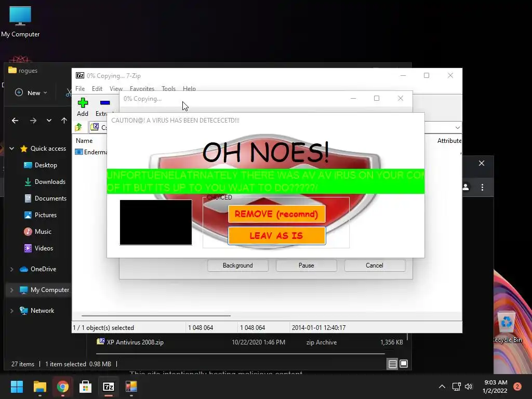532x399 pixels.
Task: Click the REMOVE (recomnd) button
Action: [276, 214]
